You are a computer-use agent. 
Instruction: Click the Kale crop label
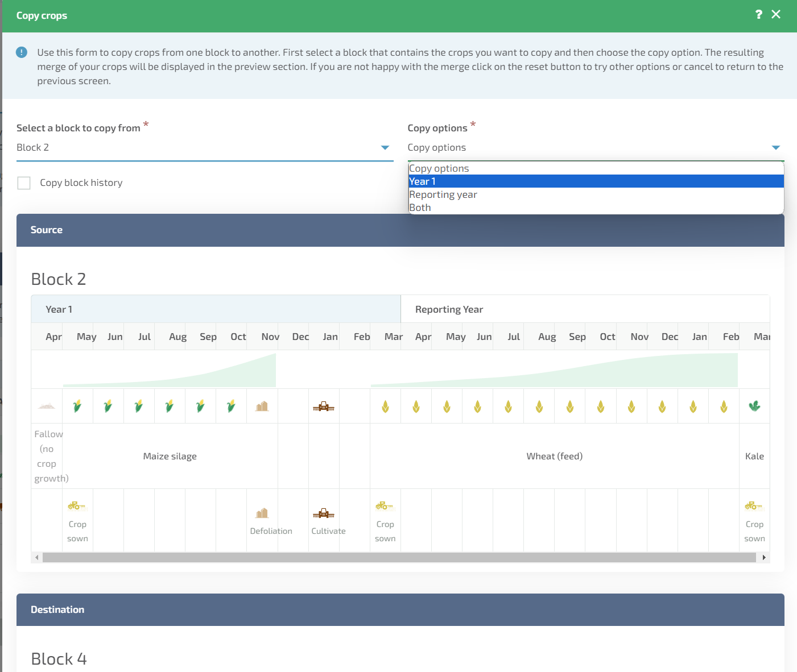(754, 456)
